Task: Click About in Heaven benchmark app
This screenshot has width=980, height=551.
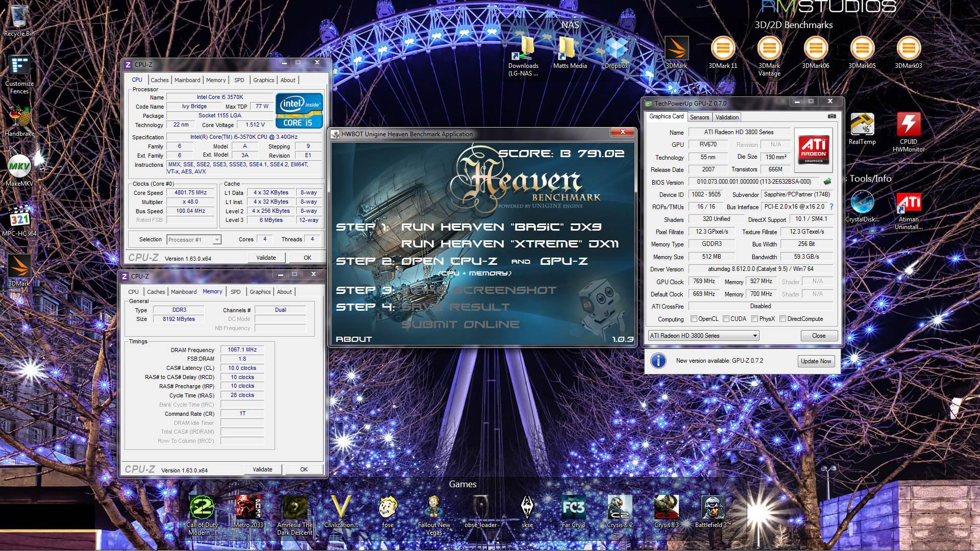Action: pos(354,339)
